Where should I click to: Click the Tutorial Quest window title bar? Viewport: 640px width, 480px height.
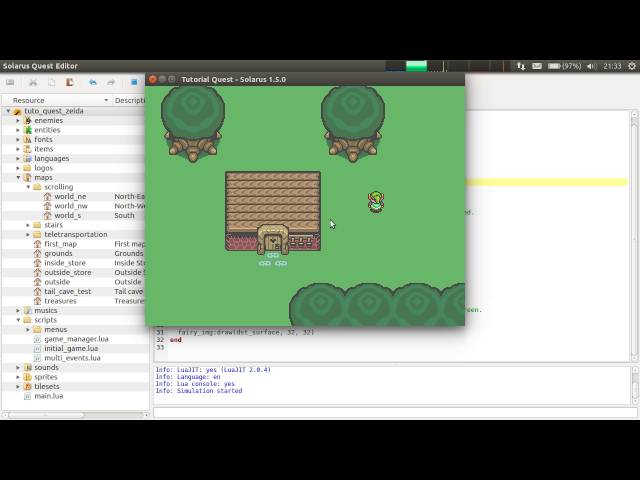pos(305,79)
